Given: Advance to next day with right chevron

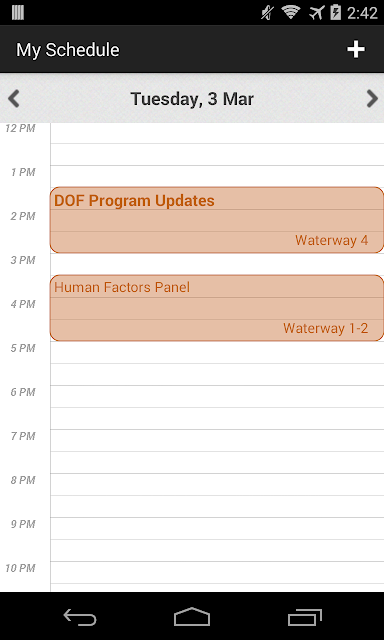Looking at the screenshot, I should point(372,99).
